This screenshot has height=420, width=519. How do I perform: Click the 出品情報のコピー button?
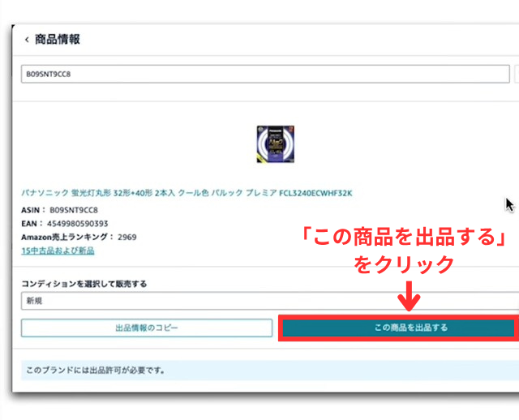(x=147, y=328)
